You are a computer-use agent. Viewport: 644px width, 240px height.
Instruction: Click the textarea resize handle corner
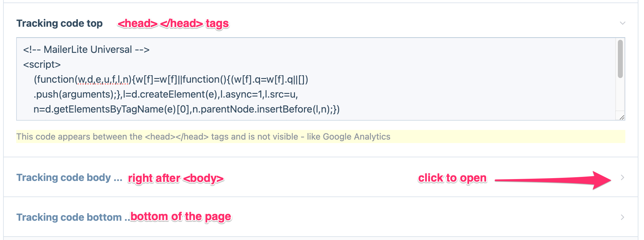point(622,117)
